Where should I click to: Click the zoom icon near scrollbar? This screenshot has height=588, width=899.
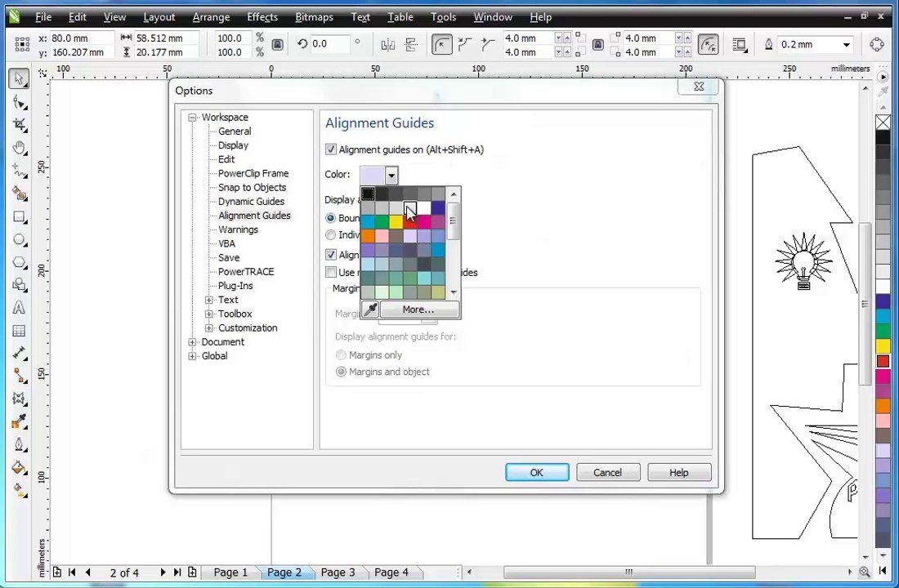click(x=865, y=572)
